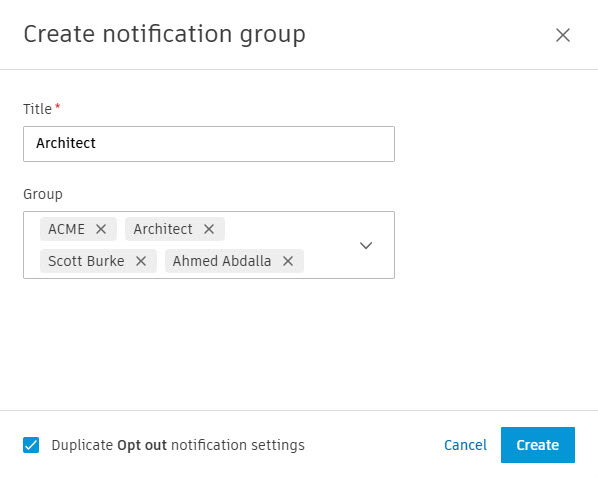Viewport: 598px width, 478px height.
Task: Select the Scott Burke chip label
Action: [x=86, y=261]
